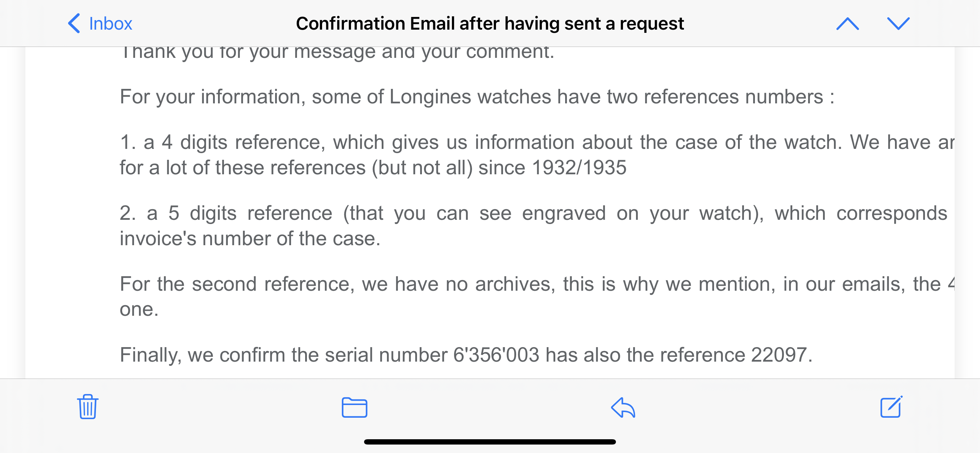Tap the "For your information" sentence
This screenshot has height=453, width=980.
point(477,97)
